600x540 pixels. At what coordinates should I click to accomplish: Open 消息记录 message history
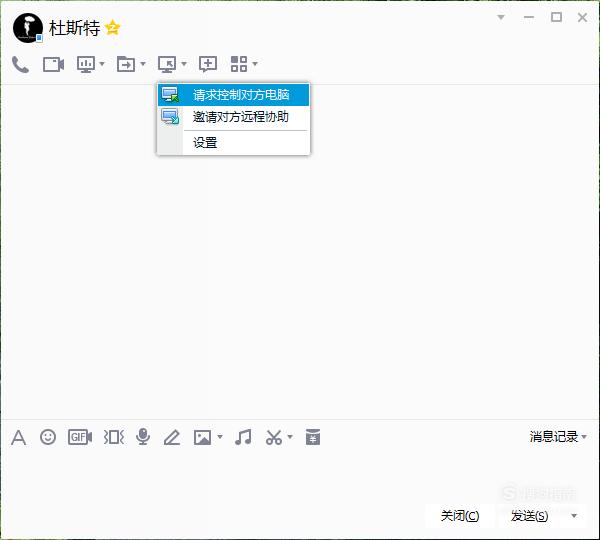coord(553,437)
